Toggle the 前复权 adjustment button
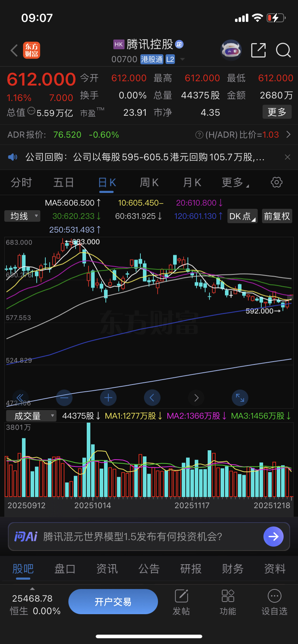 tap(277, 216)
